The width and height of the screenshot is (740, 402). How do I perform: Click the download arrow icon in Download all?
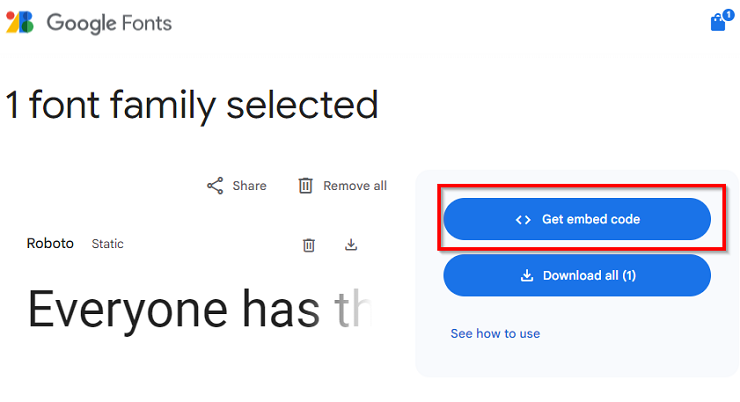[527, 276]
